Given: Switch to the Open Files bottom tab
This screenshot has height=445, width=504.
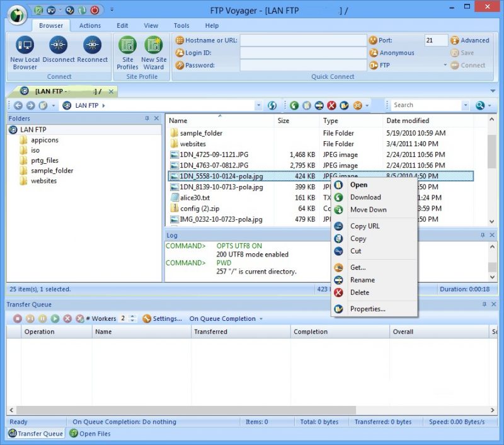Looking at the screenshot, I should pyautogui.click(x=90, y=434).
